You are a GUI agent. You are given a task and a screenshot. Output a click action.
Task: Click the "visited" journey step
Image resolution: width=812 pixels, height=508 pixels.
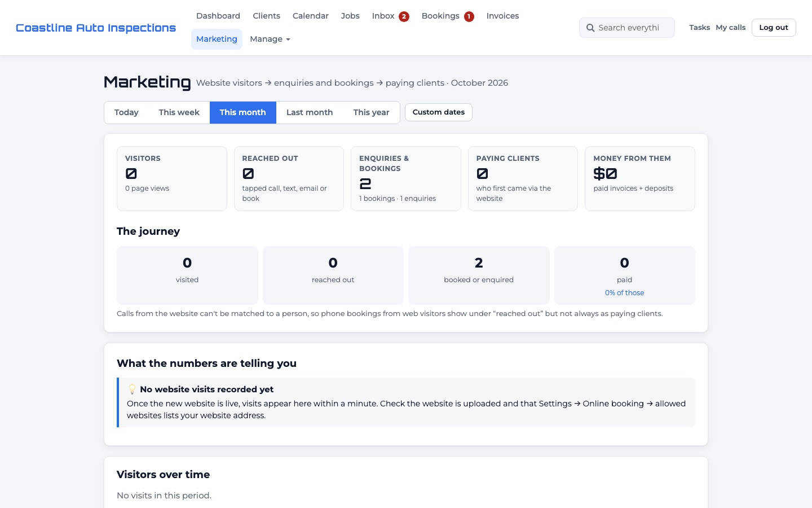point(187,275)
